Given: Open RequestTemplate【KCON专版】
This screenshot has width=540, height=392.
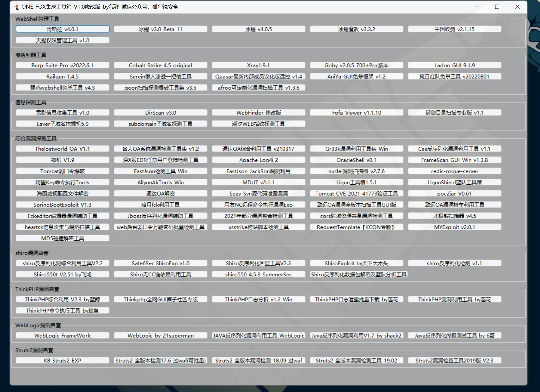Looking at the screenshot, I should tap(357, 227).
